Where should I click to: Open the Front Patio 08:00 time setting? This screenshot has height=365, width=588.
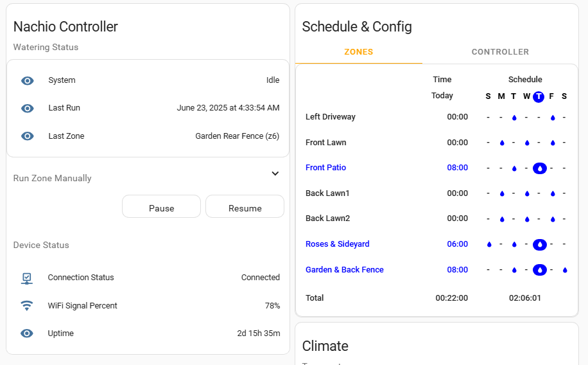pyautogui.click(x=457, y=168)
